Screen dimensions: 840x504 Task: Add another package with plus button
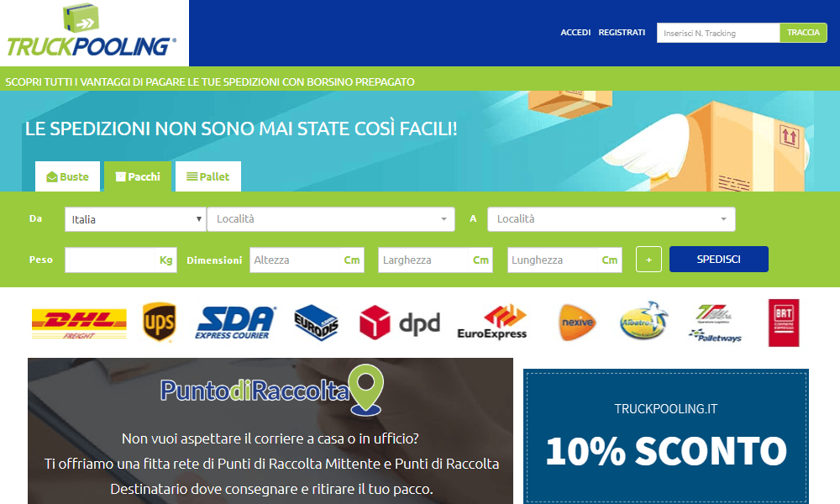click(648, 260)
